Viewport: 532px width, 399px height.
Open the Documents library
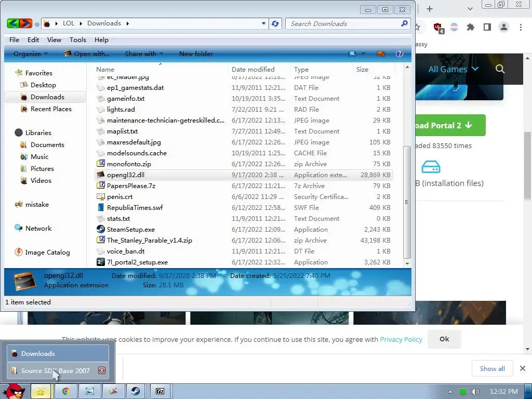tap(47, 144)
